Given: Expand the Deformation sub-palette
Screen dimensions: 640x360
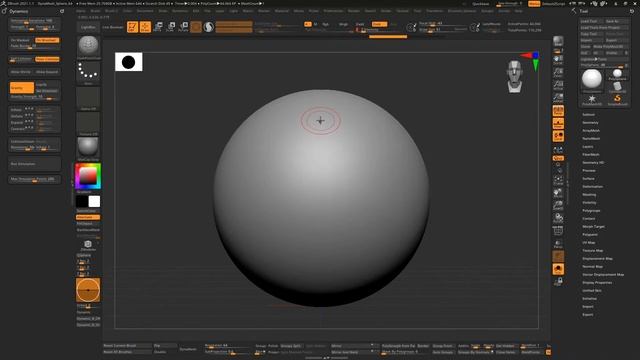Looking at the screenshot, I should pyautogui.click(x=593, y=187).
